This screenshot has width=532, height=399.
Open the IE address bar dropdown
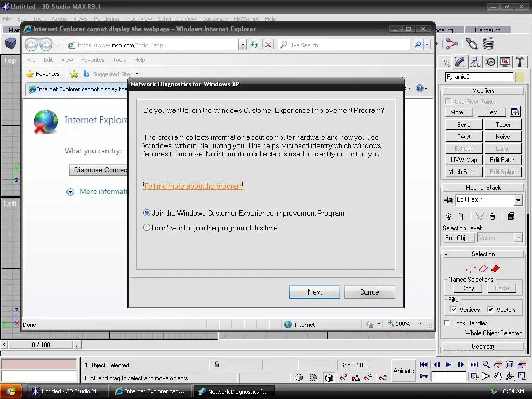click(x=242, y=45)
